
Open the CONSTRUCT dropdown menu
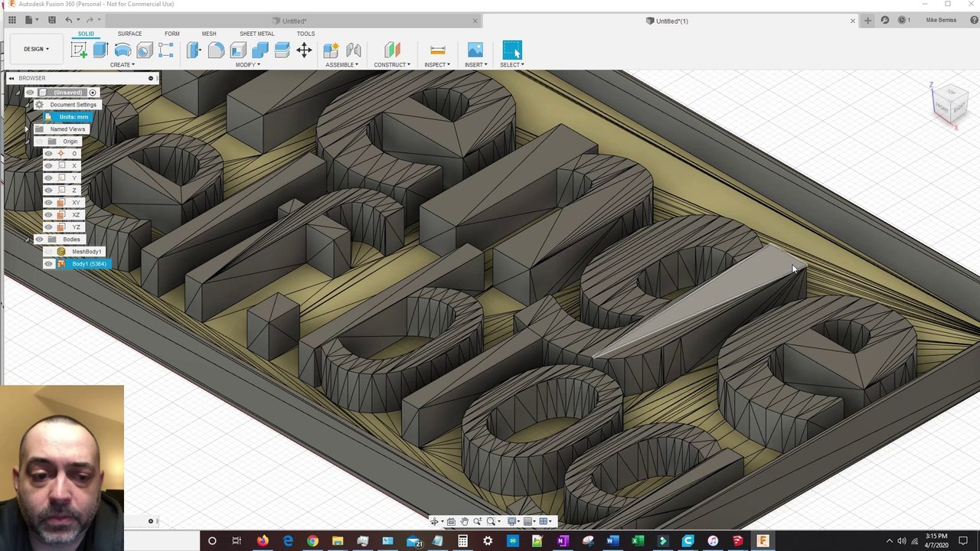click(x=392, y=65)
